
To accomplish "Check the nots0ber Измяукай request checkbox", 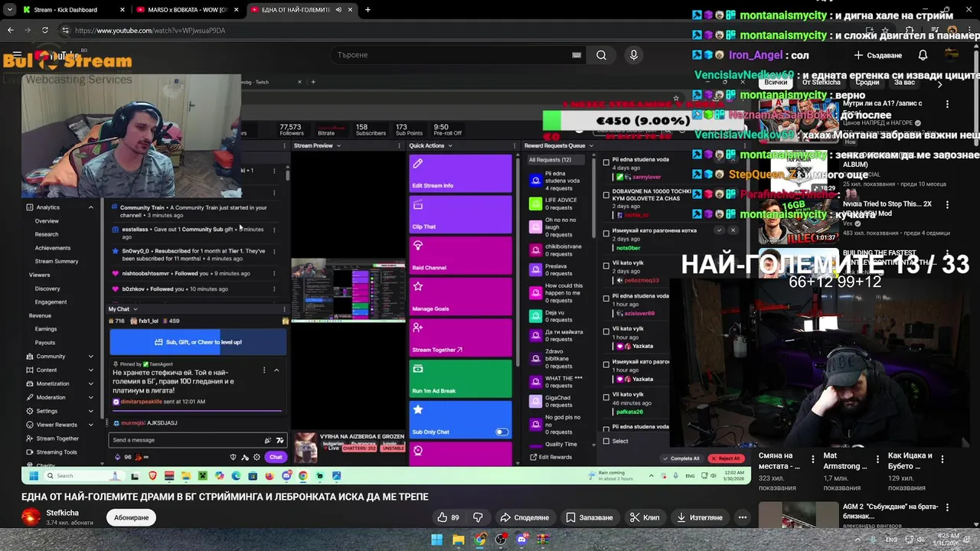I will (606, 233).
